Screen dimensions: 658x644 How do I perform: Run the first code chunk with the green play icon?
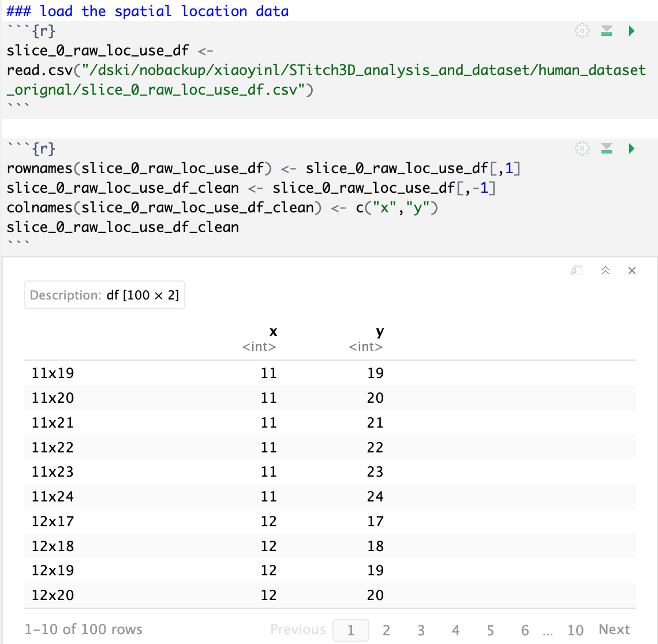[631, 31]
